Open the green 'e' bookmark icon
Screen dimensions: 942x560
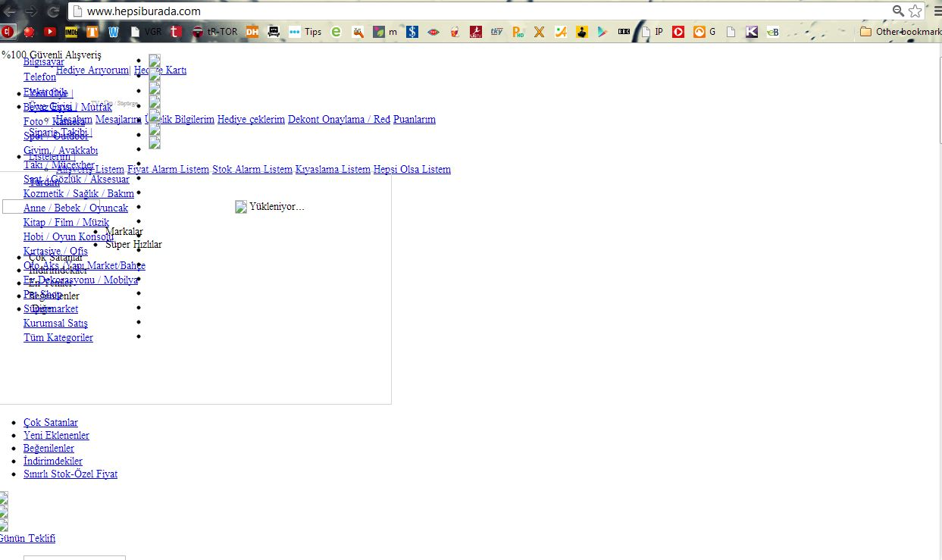336,32
